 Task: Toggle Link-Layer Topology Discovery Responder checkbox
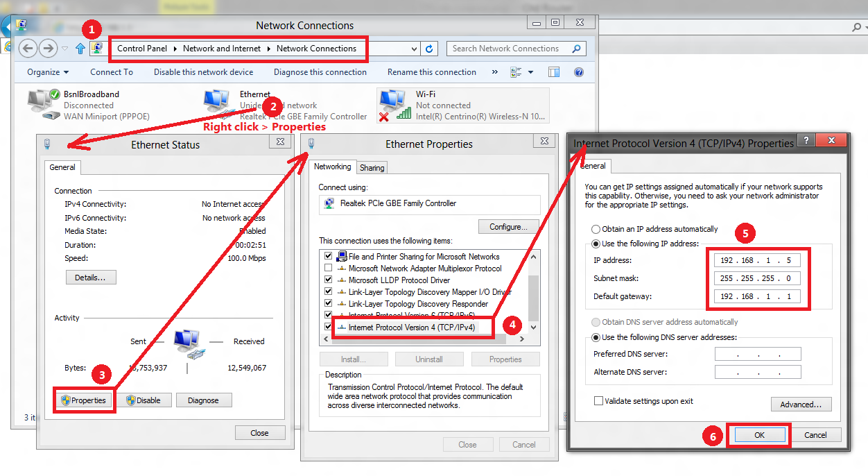click(x=329, y=304)
